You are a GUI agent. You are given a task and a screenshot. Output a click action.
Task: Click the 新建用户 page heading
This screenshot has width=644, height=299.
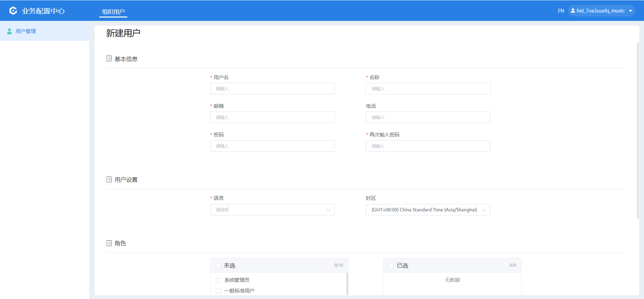[123, 33]
